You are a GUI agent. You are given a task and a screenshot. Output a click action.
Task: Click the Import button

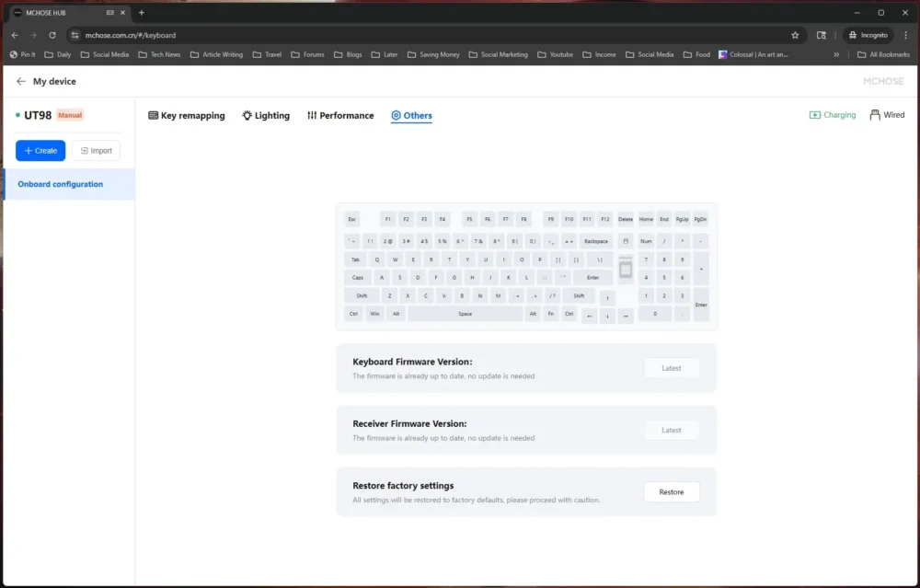tap(97, 151)
